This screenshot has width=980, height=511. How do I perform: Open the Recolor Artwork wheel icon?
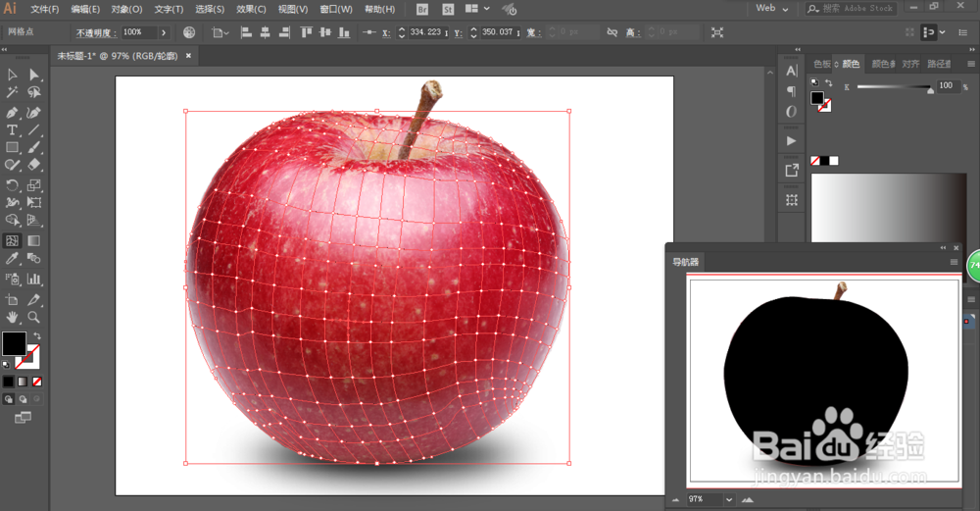[x=189, y=32]
